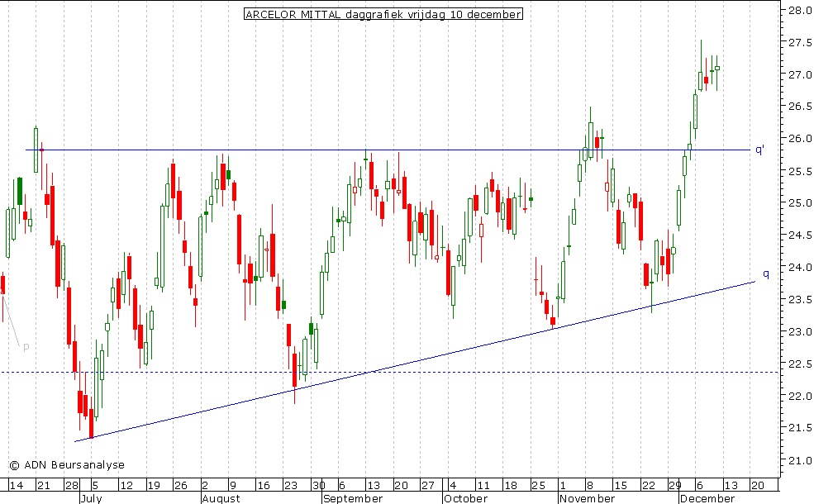Click date label 16 in August

264,485
